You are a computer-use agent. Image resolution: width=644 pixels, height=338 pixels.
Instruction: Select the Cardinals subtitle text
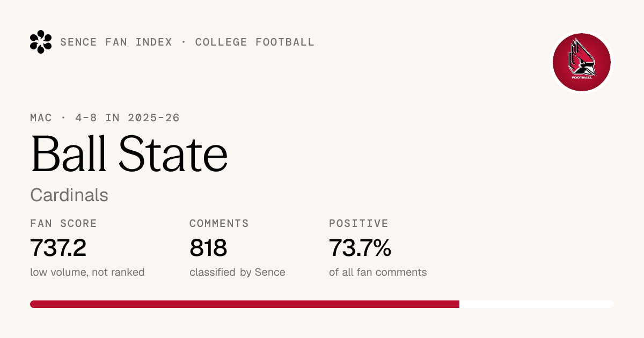click(69, 195)
